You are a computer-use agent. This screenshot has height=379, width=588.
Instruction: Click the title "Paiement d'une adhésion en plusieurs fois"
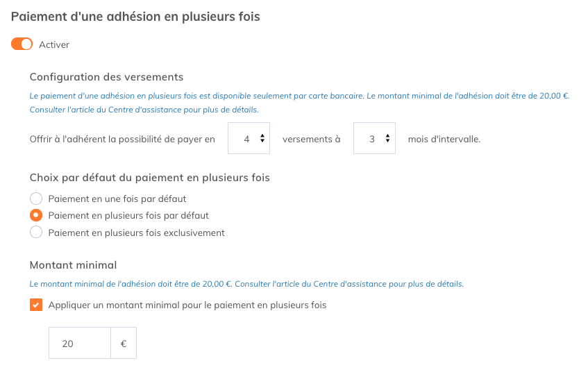pyautogui.click(x=135, y=16)
